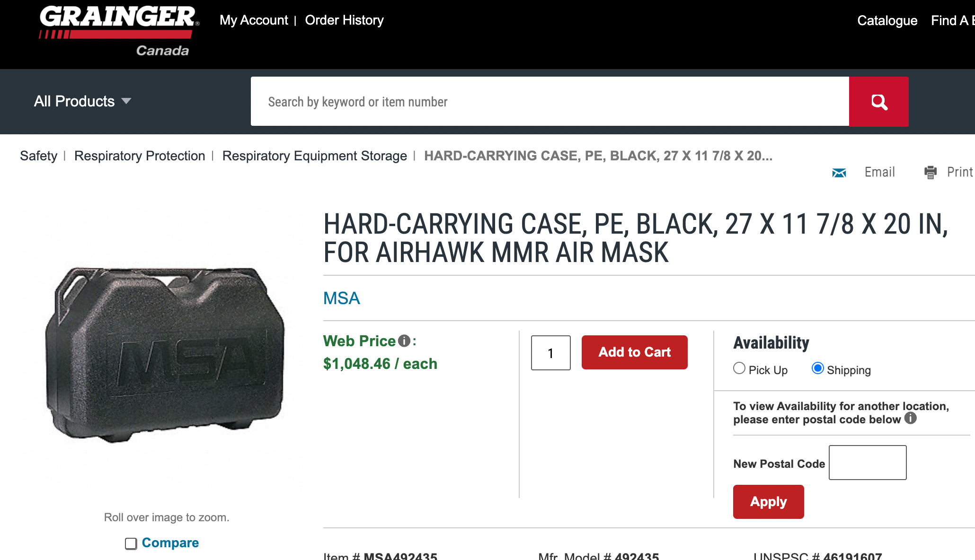Click the All Products dropdown arrow
The height and width of the screenshot is (560, 975).
(x=126, y=101)
